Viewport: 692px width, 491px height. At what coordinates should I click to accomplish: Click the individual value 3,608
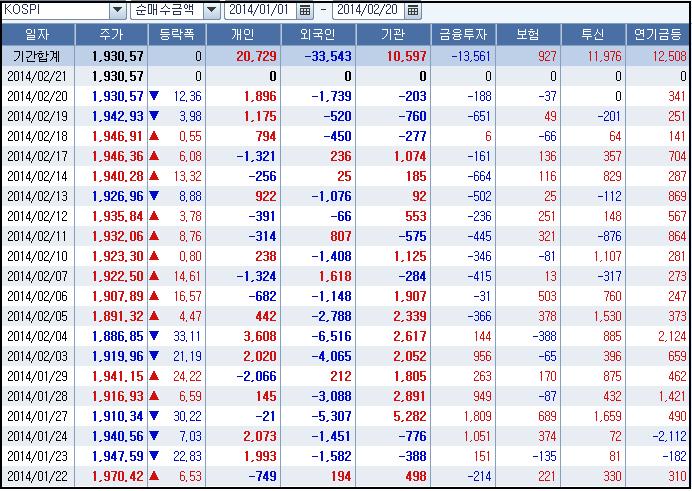tap(260, 337)
